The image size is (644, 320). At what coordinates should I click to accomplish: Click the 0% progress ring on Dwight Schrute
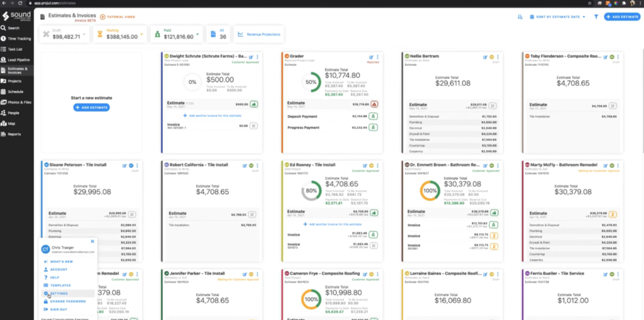tap(192, 82)
